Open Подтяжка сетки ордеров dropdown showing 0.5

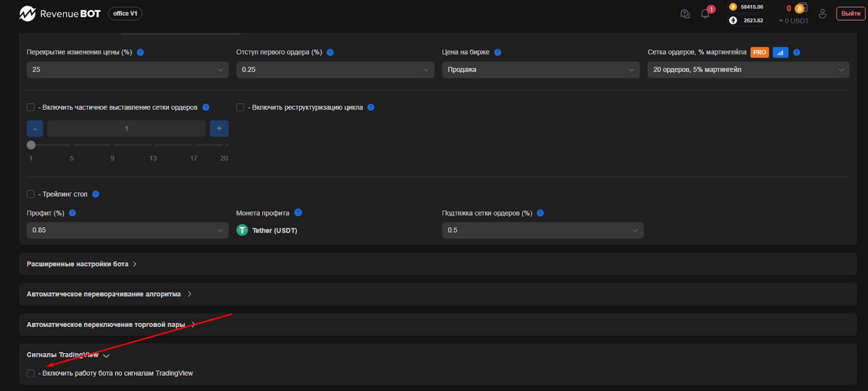(x=542, y=230)
